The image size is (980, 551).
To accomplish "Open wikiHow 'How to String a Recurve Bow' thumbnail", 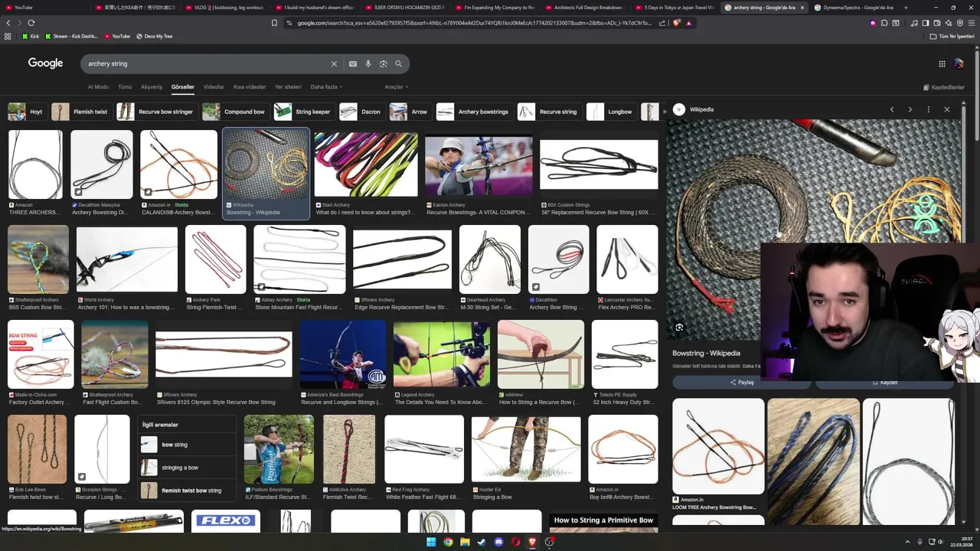I will (541, 354).
